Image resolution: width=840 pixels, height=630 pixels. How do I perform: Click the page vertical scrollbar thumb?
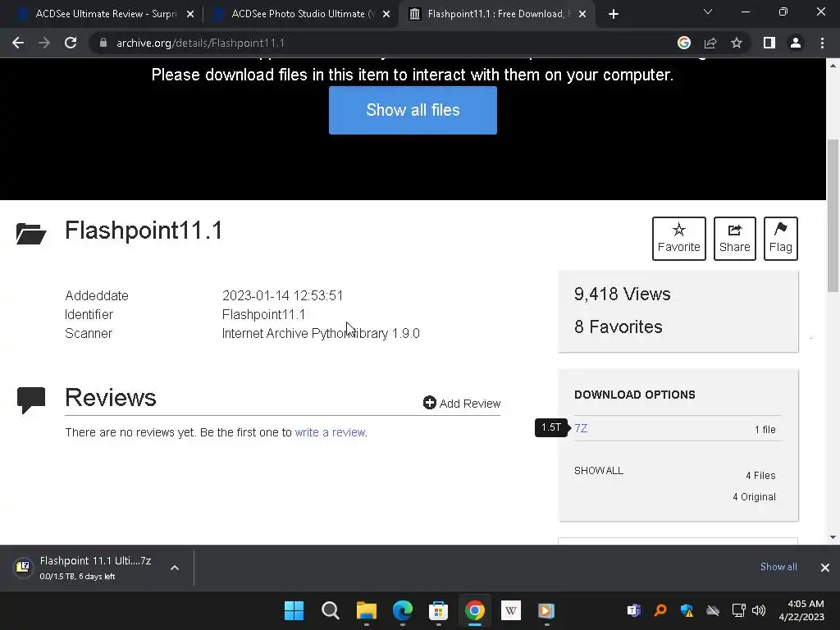(833, 216)
